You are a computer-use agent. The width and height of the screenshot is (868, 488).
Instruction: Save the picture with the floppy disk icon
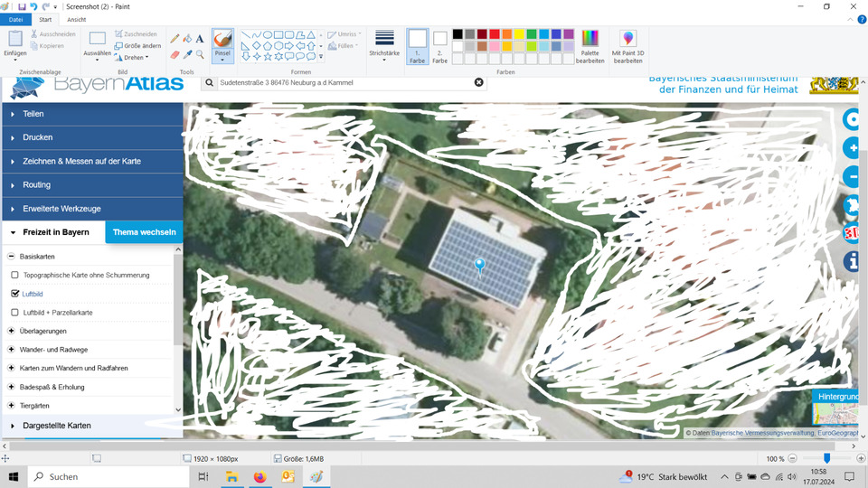coord(22,6)
